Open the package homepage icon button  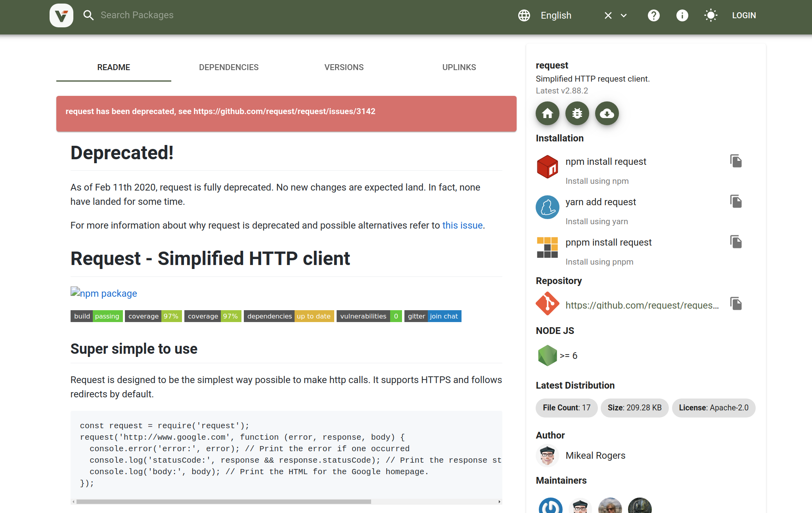[547, 114]
